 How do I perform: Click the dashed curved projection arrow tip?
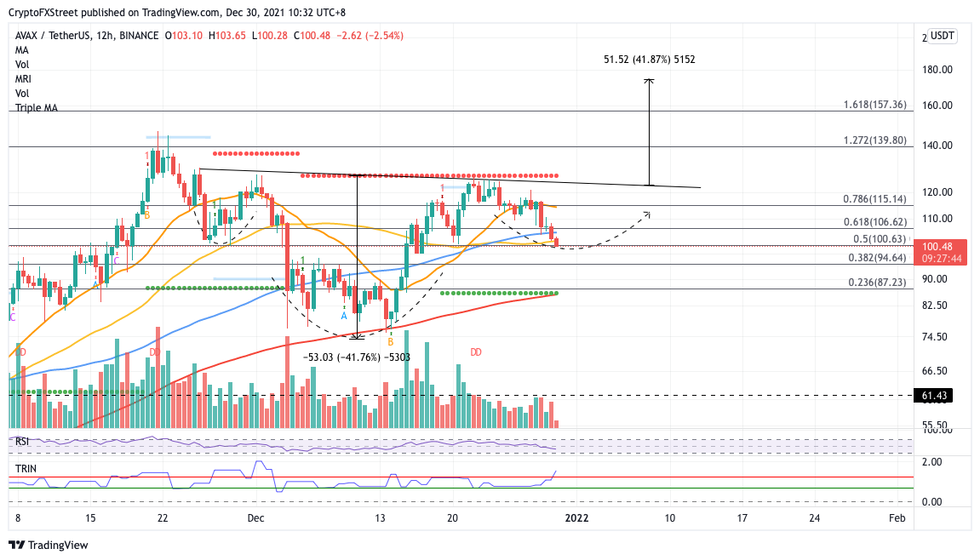(647, 214)
